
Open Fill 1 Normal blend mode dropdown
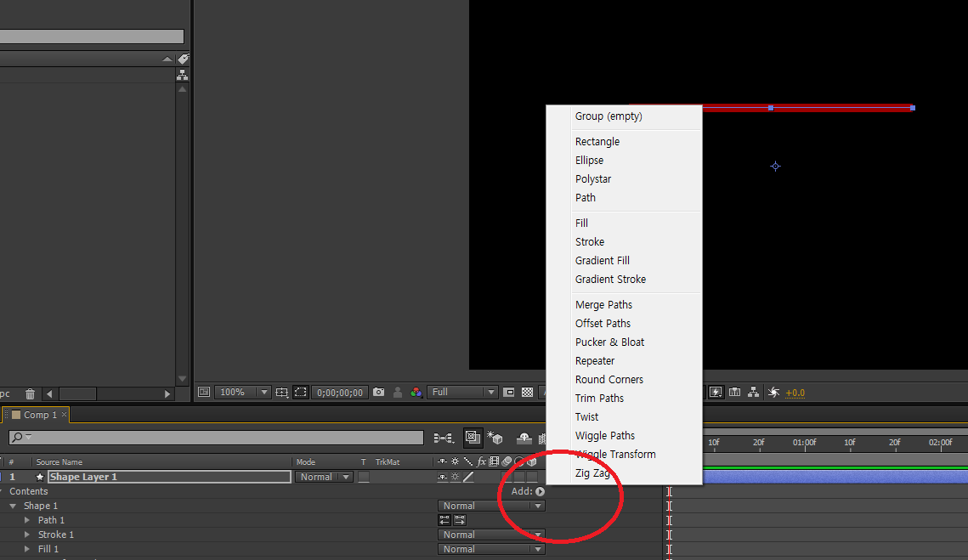coord(491,549)
